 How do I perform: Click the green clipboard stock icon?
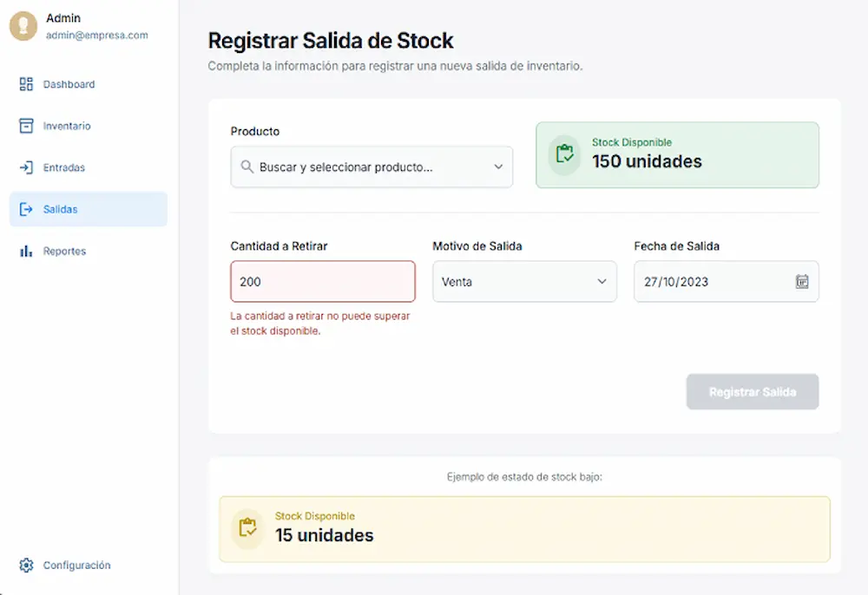564,157
